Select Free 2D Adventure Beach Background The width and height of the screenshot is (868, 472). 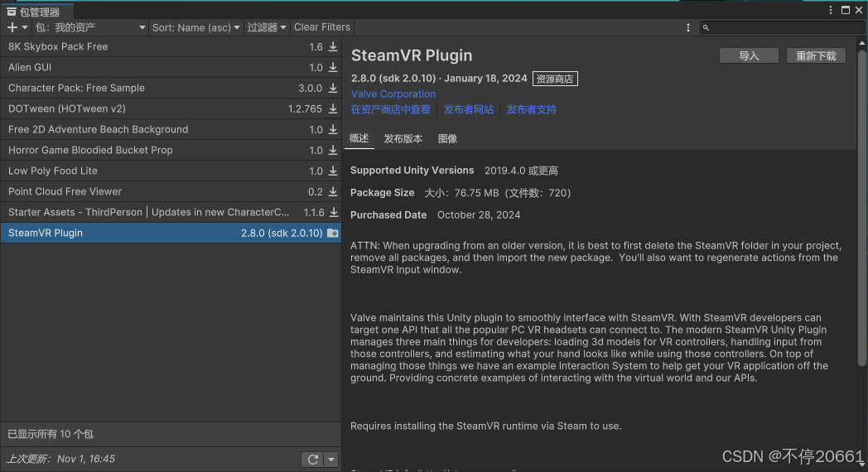tap(171, 129)
